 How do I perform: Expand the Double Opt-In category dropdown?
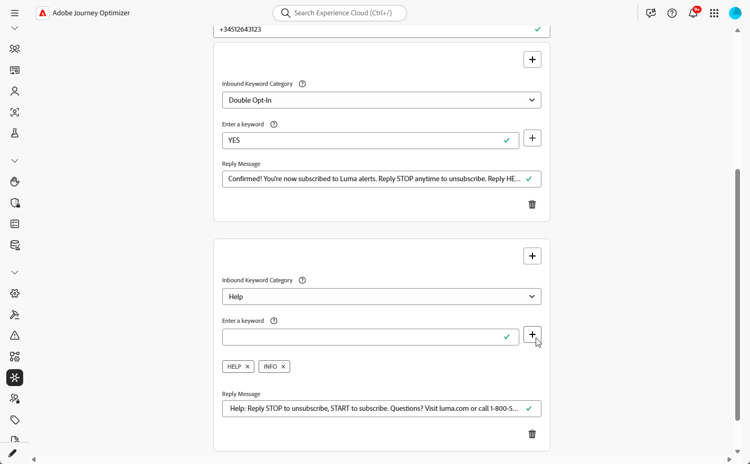(381, 100)
